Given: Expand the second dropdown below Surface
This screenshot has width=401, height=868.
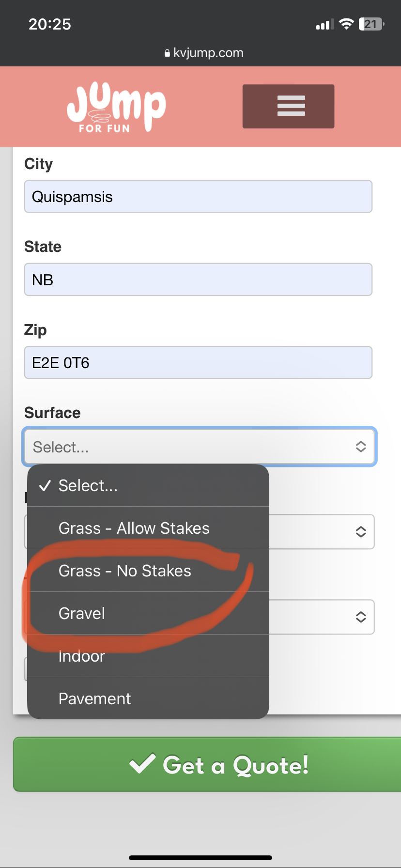Looking at the screenshot, I should click(360, 532).
